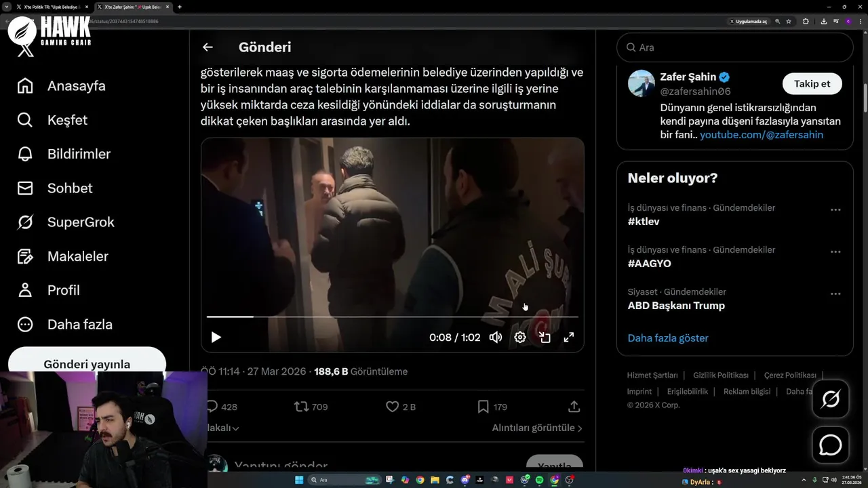868x488 pixels.
Task: Open Gizlilik Politikası footer link
Action: tap(721, 375)
